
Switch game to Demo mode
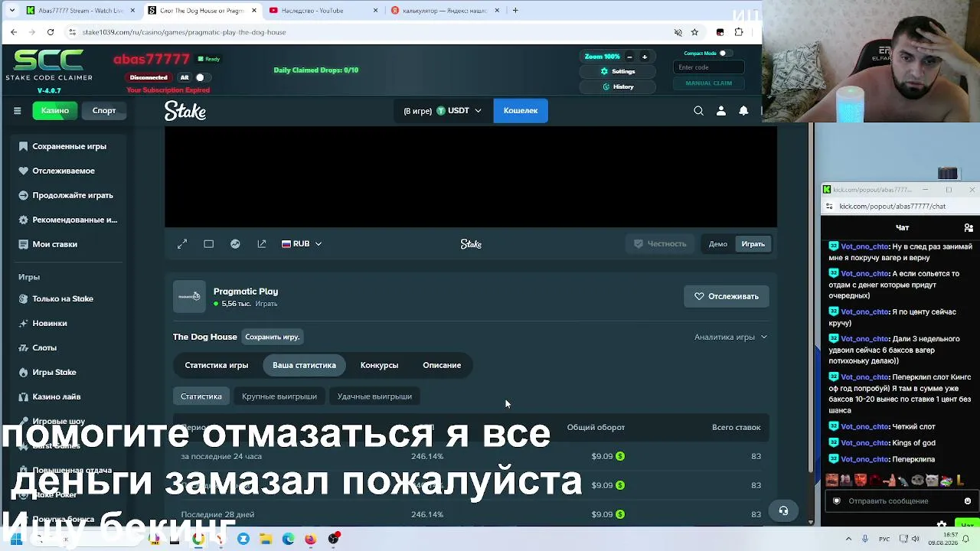pos(717,244)
